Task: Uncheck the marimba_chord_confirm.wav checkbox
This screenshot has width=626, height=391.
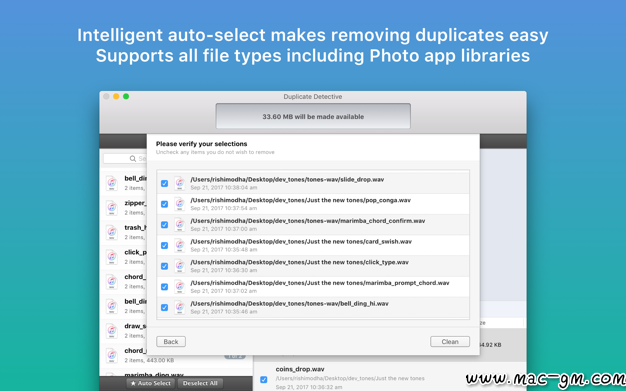Action: pos(164,225)
